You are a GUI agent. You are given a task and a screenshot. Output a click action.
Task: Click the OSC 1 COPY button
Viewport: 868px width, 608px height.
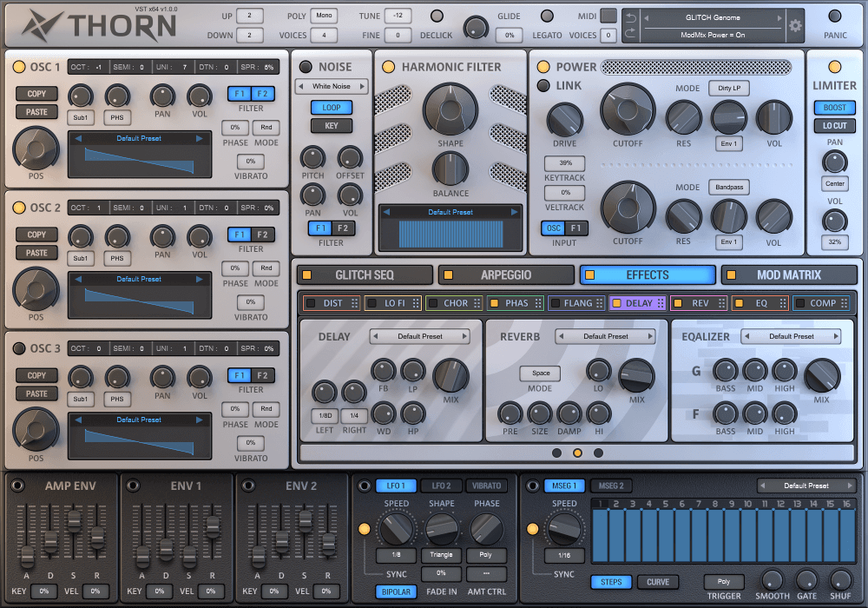(x=36, y=94)
